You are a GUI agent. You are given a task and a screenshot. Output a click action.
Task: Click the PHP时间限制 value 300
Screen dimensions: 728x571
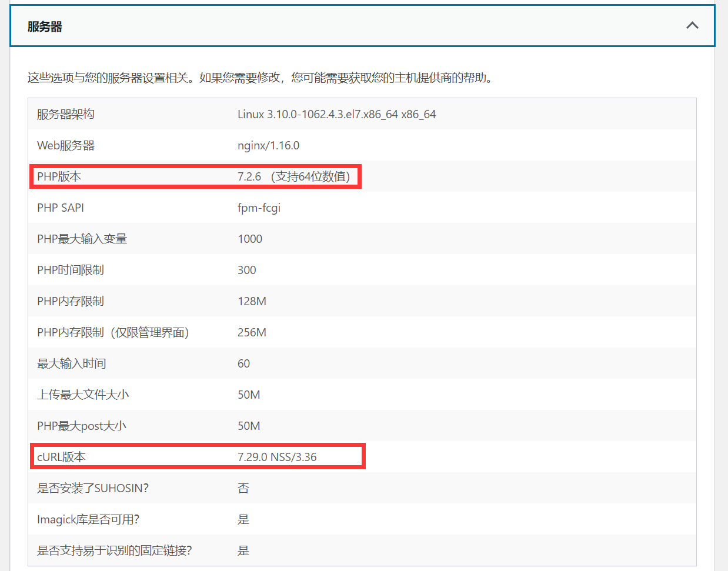point(246,270)
